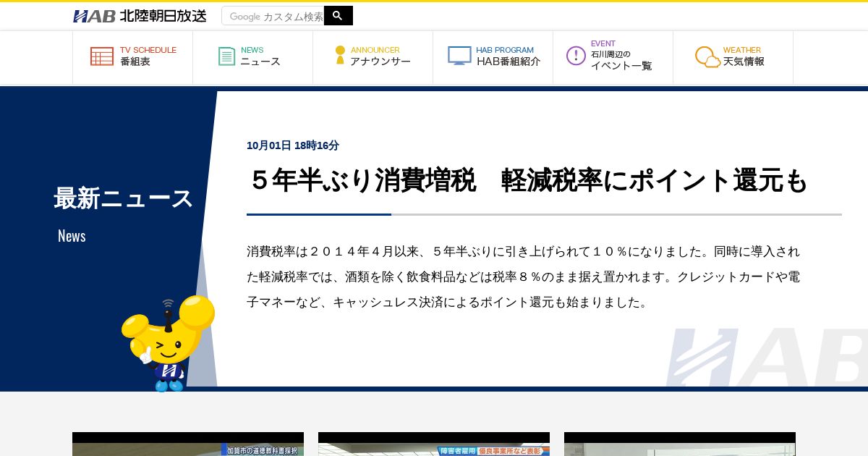Screen dimensions: 868x456
Task: Click the News subtitle under 最新ニュース
Action: point(72,236)
